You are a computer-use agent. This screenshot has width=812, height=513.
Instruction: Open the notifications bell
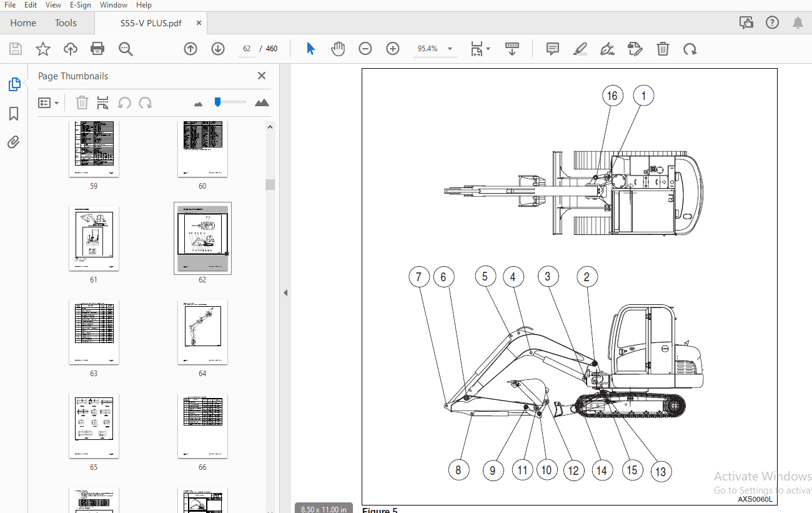[798, 23]
